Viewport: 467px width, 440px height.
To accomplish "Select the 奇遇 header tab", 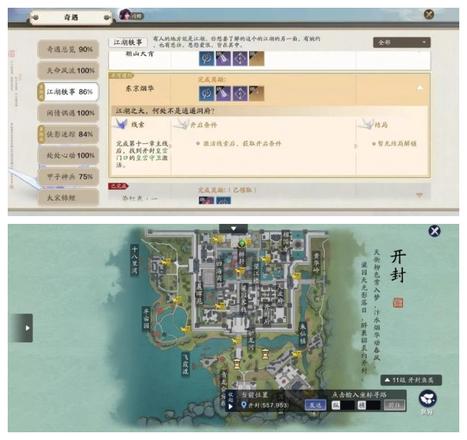I will (x=71, y=17).
